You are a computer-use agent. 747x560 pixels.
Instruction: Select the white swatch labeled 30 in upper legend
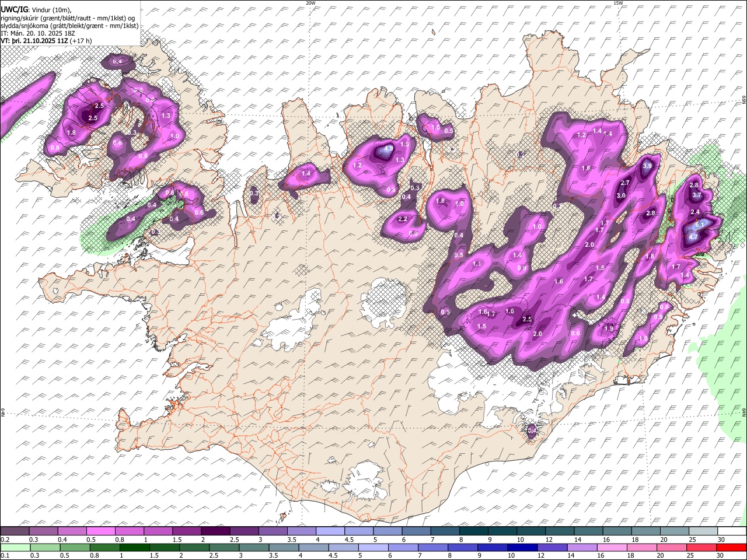[732, 531]
